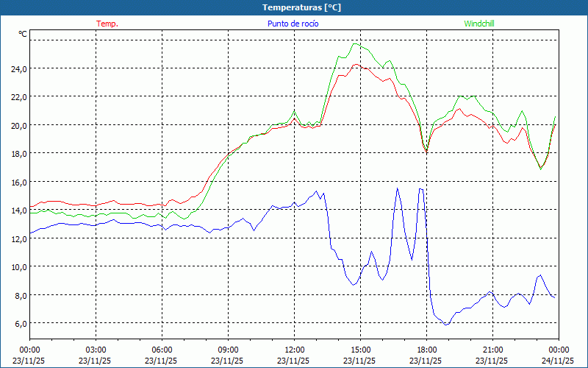Select the red "Temp." legend label
The width and height of the screenshot is (588, 368).
pos(107,24)
